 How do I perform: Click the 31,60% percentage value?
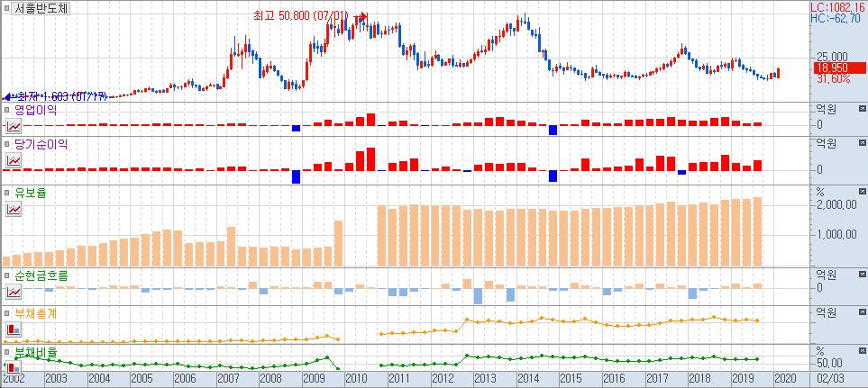(x=835, y=79)
